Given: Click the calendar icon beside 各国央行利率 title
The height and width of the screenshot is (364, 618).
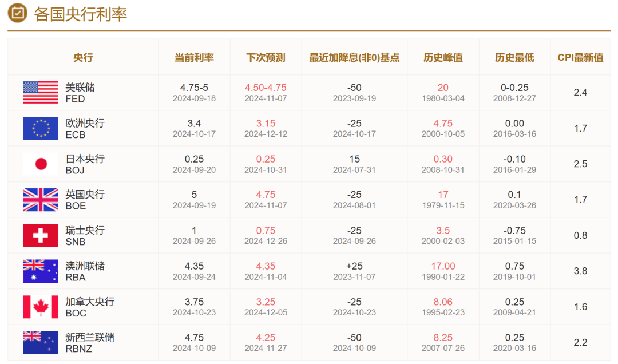Looking at the screenshot, I should click(18, 13).
